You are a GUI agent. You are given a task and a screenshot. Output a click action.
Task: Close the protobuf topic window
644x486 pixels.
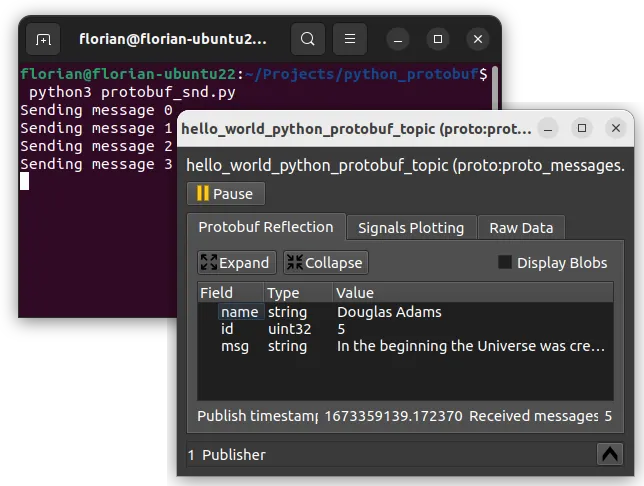615,128
